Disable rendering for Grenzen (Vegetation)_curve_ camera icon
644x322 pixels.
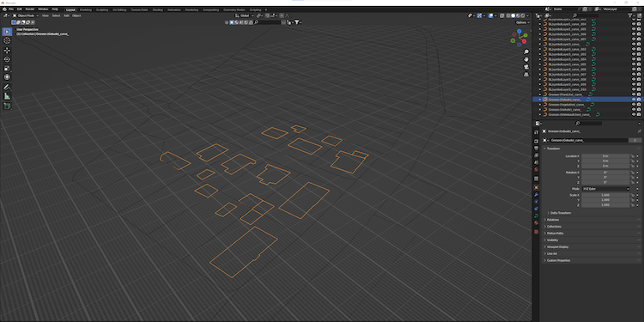639,104
